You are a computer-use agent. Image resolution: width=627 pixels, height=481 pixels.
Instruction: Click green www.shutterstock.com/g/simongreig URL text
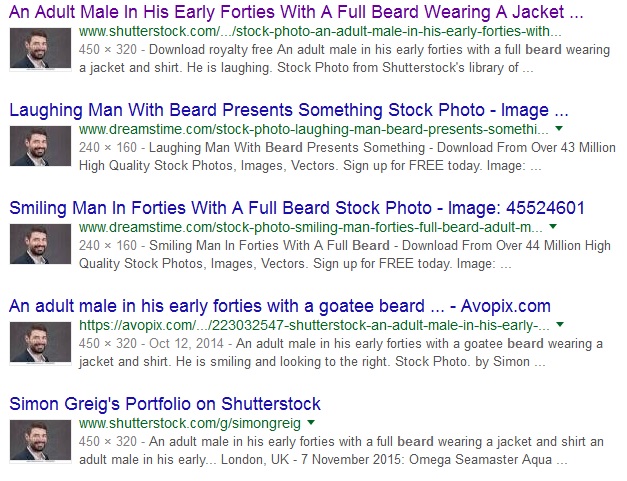190,423
